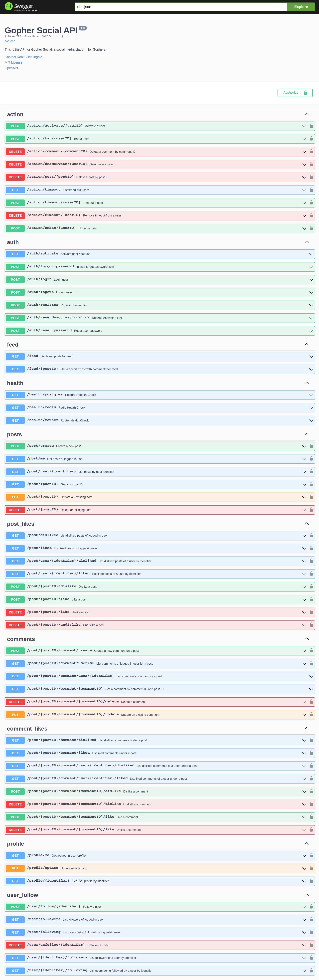Click lock icon on GET /profile/me row

pyautogui.click(x=311, y=855)
